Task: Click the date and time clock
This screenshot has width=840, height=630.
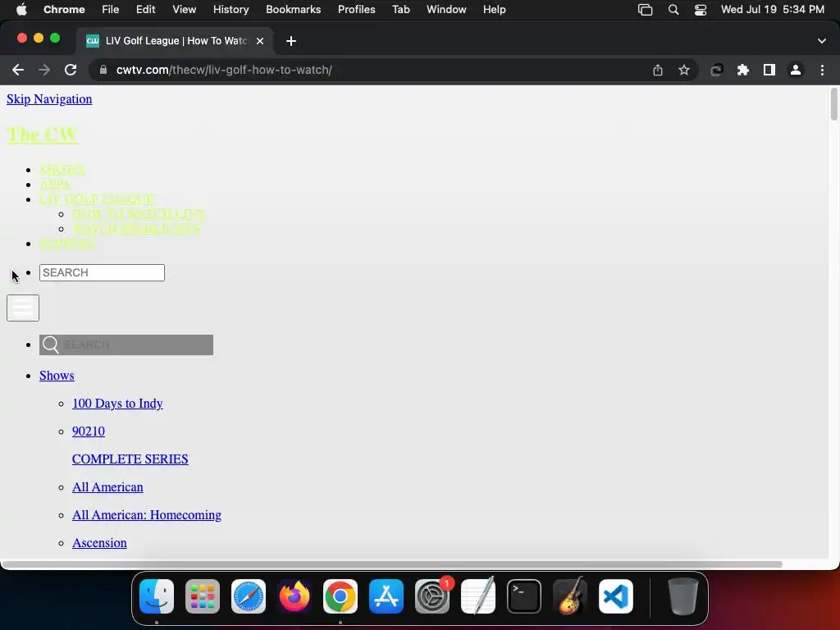Action: (773, 9)
